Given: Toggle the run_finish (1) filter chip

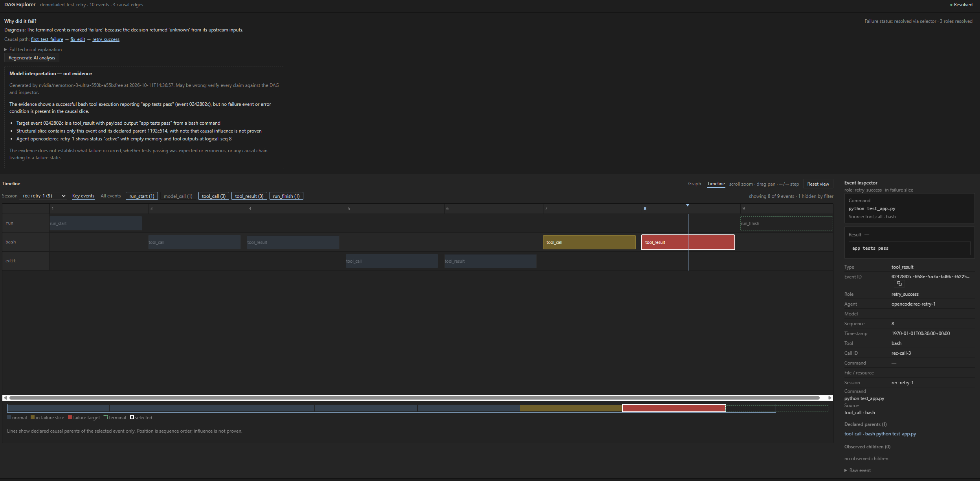Looking at the screenshot, I should coord(286,196).
